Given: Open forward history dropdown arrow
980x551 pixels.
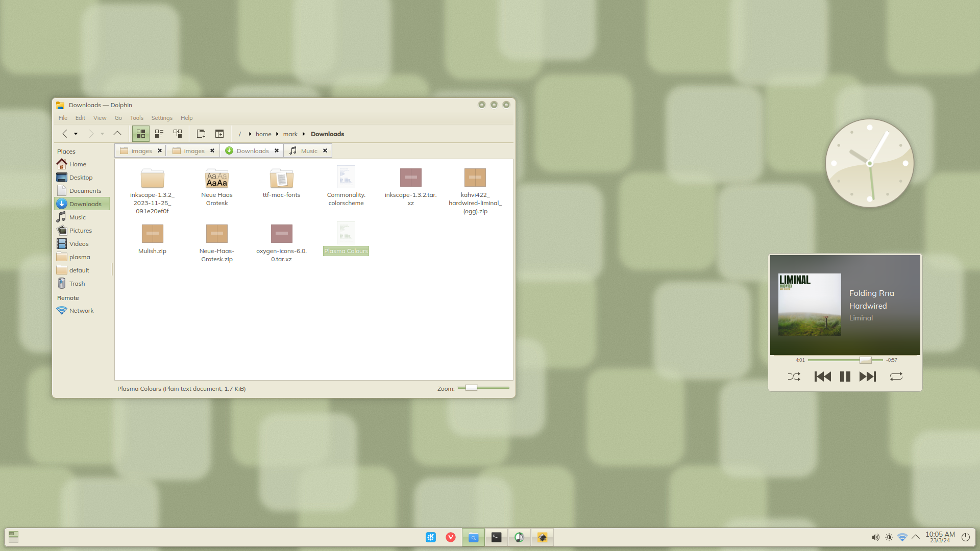Looking at the screenshot, I should [103, 134].
